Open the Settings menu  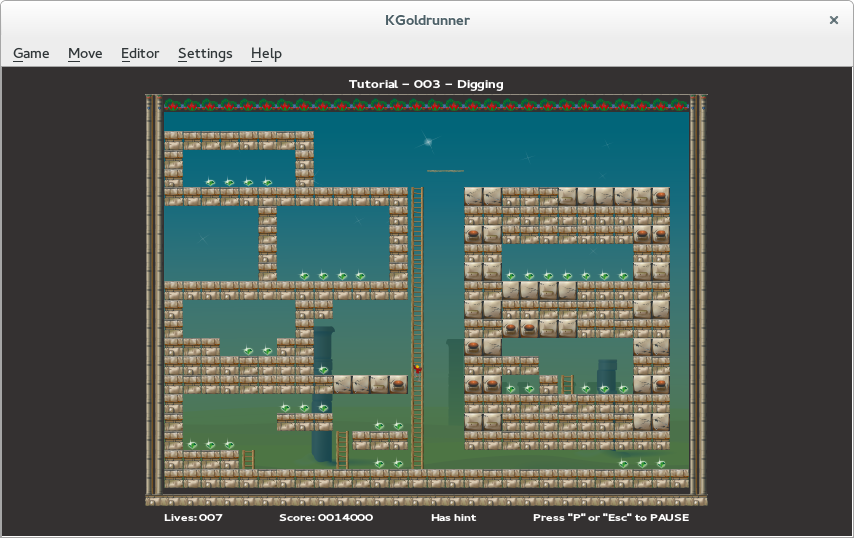[x=205, y=53]
